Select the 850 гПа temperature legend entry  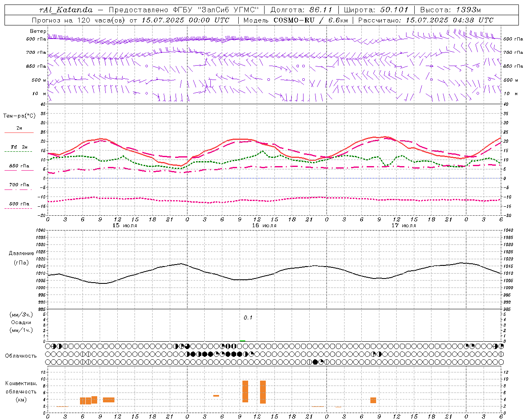pyautogui.click(x=19, y=166)
